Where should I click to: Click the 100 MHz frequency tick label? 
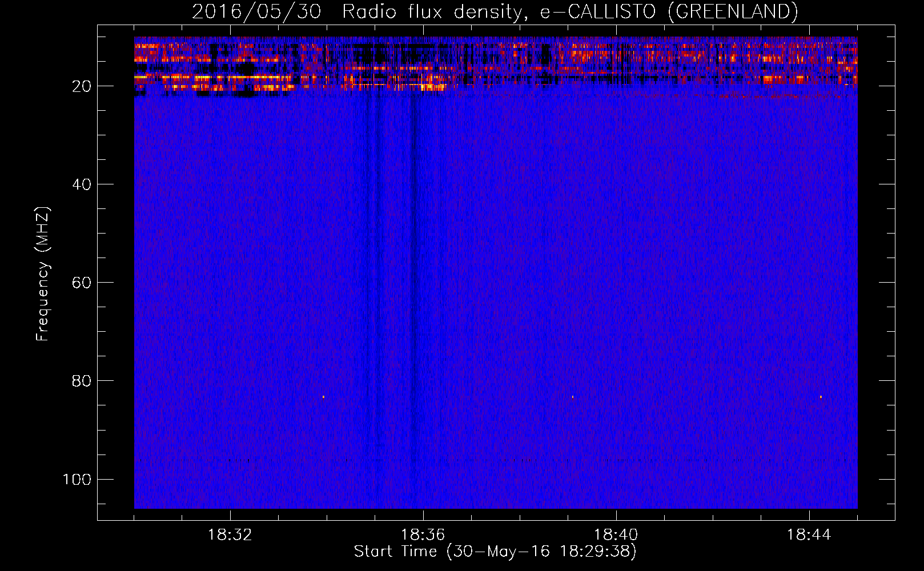pos(77,479)
